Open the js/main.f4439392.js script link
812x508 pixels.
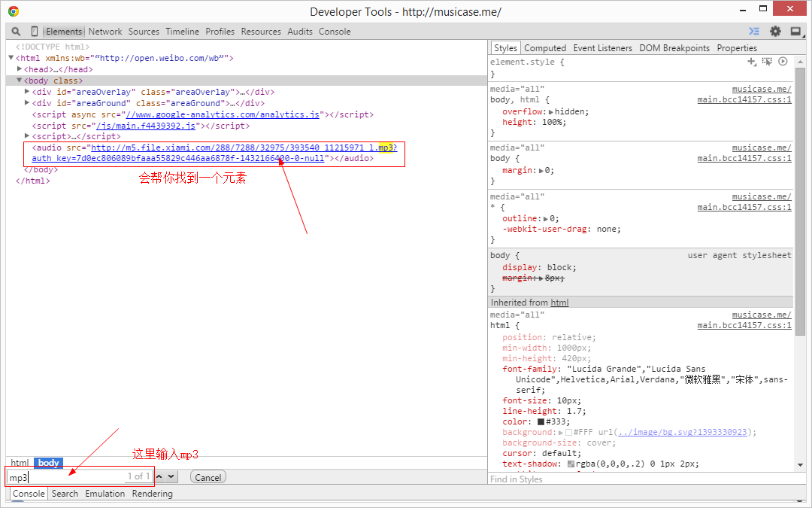pos(145,126)
